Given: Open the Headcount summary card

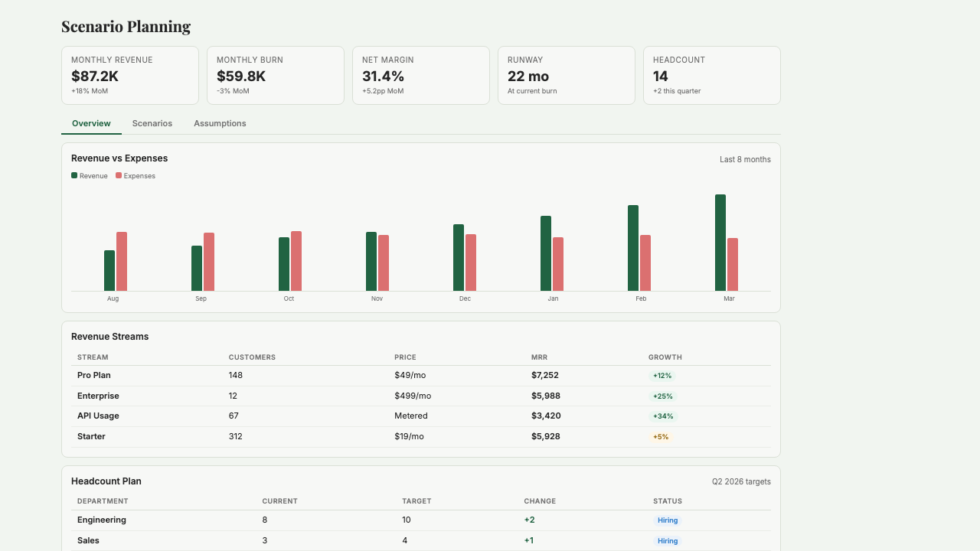Looking at the screenshot, I should 712,75.
